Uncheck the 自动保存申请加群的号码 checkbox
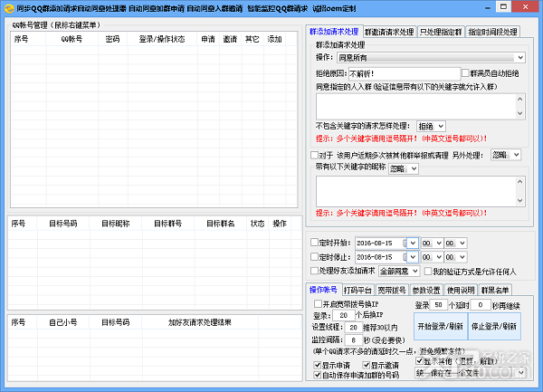 click(x=318, y=375)
